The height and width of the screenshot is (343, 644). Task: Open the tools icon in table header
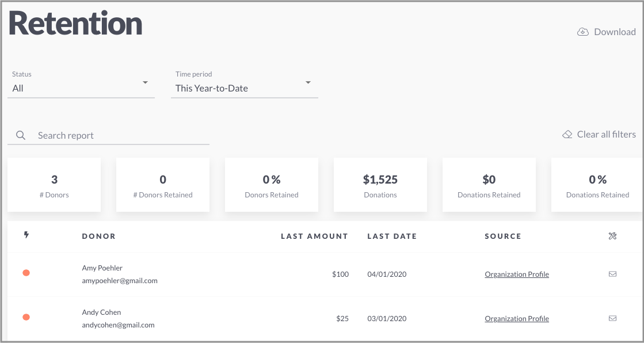tap(612, 236)
